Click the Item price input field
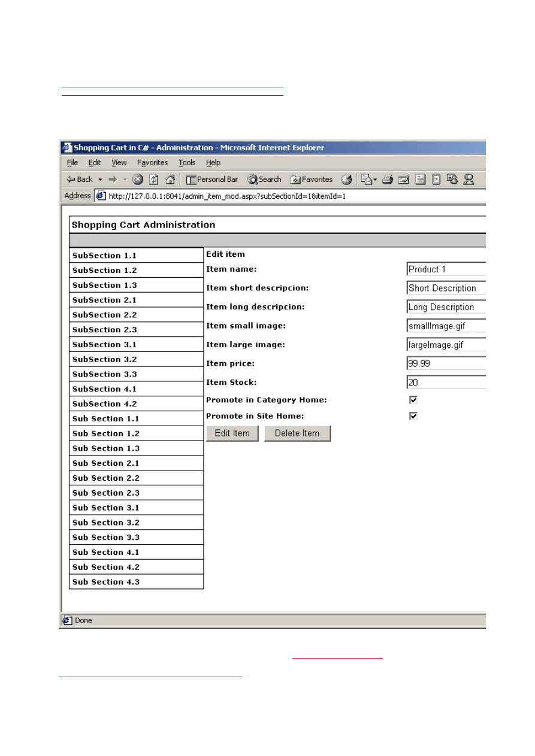 point(446,363)
